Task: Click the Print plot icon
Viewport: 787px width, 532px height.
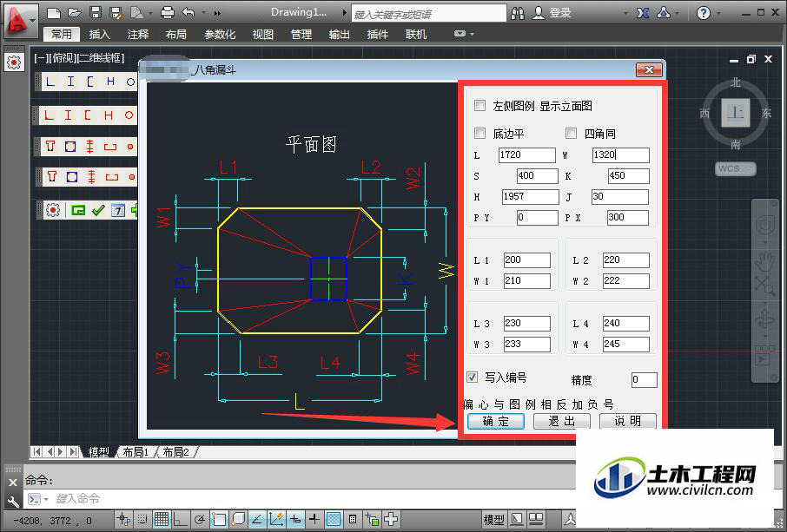Action: [167, 12]
